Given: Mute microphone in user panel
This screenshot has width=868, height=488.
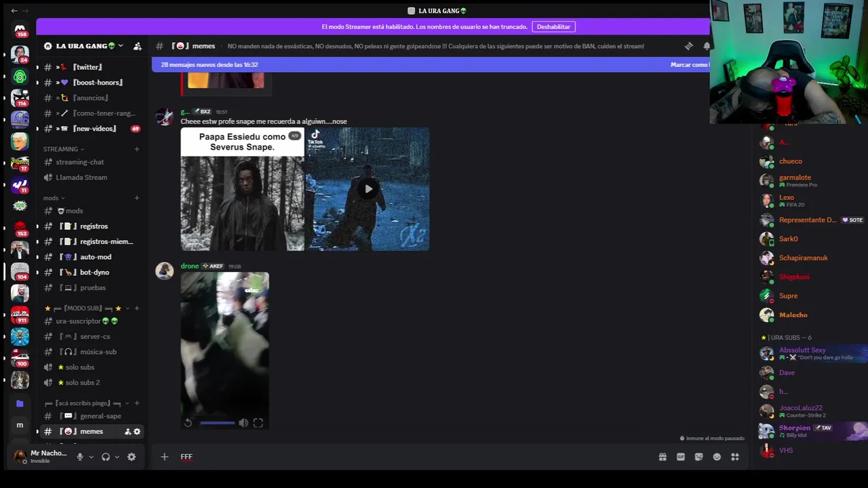Looking at the screenshot, I should 80,457.
